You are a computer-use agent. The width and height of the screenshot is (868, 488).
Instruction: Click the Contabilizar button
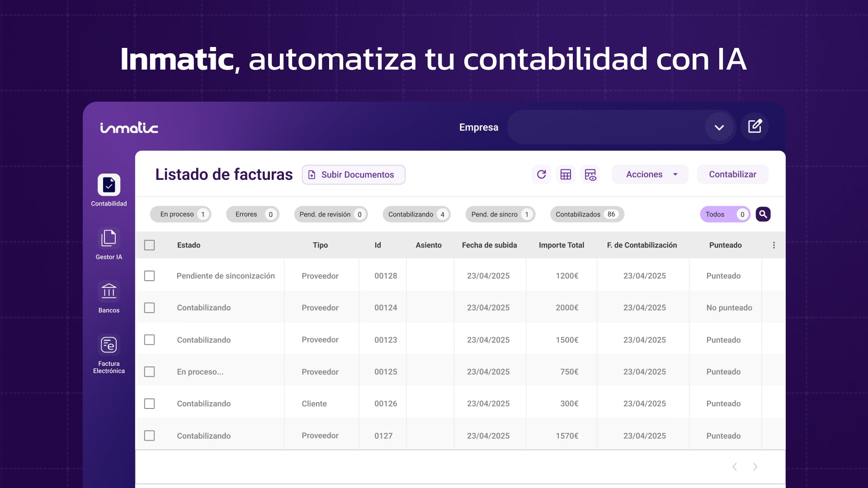click(x=732, y=174)
